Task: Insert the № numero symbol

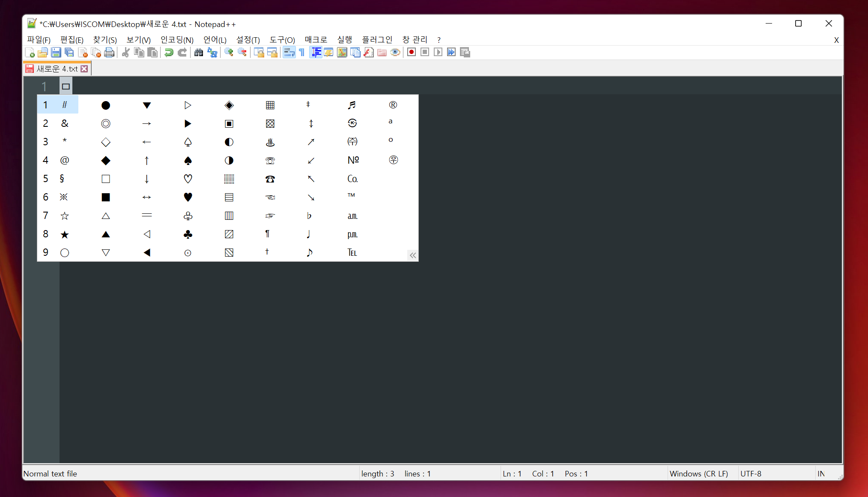Action: (353, 160)
